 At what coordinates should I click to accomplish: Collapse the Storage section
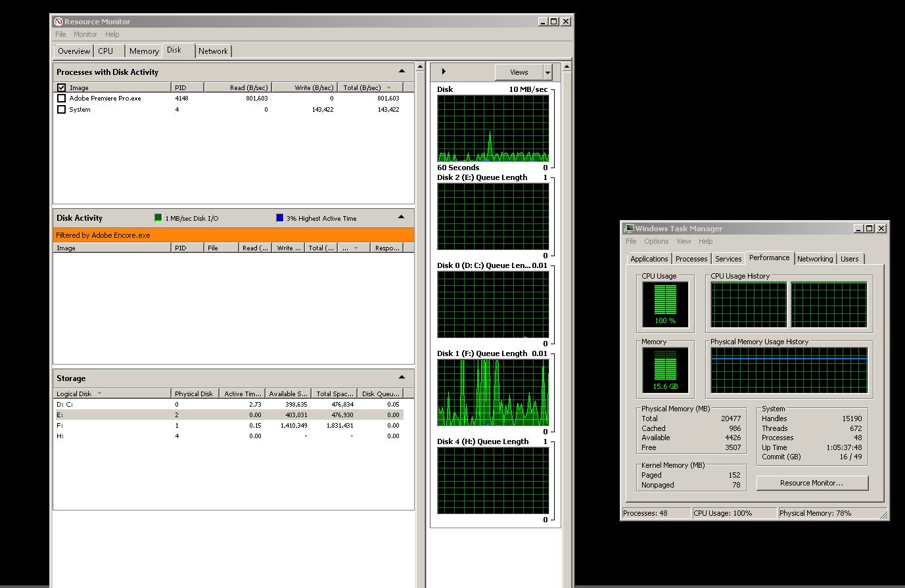coord(402,378)
